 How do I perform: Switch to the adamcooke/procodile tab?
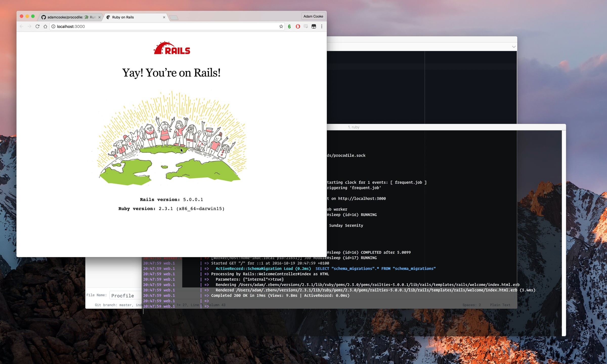71,17
